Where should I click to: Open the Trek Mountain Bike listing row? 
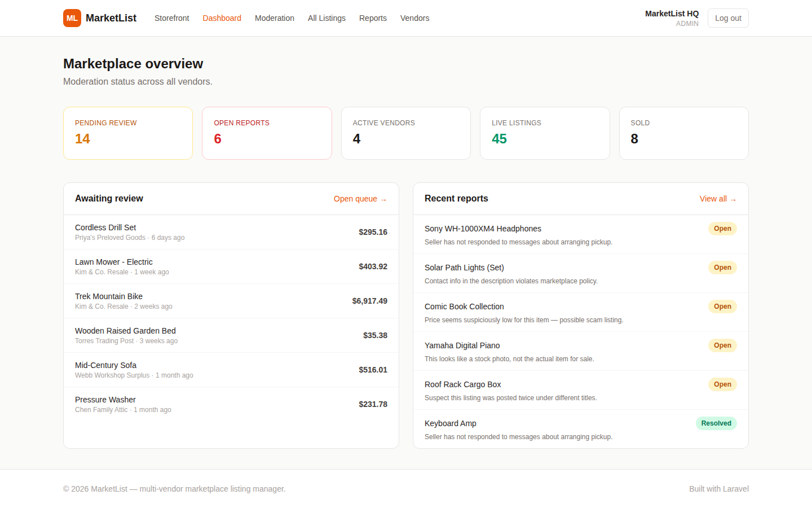(231, 301)
